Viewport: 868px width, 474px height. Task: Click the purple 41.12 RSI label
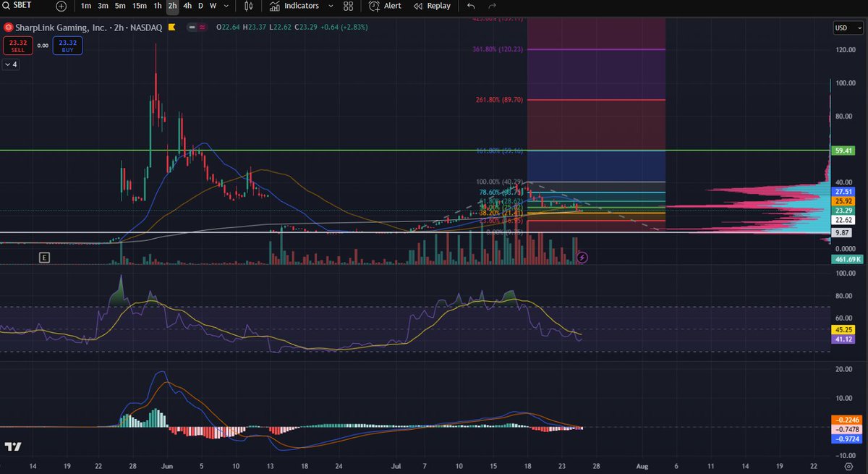pos(843,339)
